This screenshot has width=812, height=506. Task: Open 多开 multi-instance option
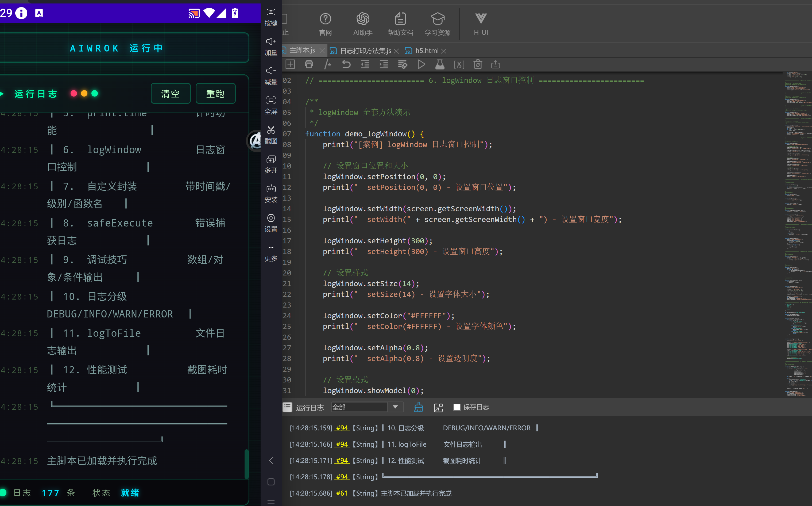pyautogui.click(x=270, y=164)
